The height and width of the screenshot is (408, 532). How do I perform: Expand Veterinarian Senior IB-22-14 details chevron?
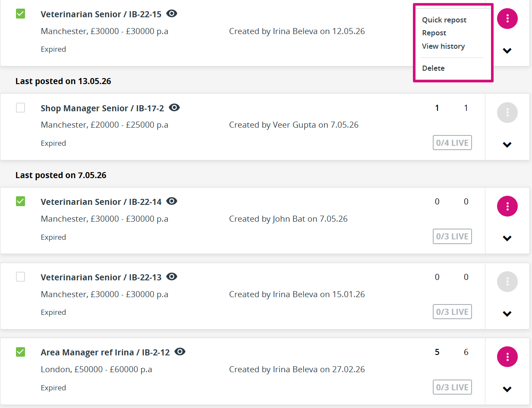coord(507,238)
